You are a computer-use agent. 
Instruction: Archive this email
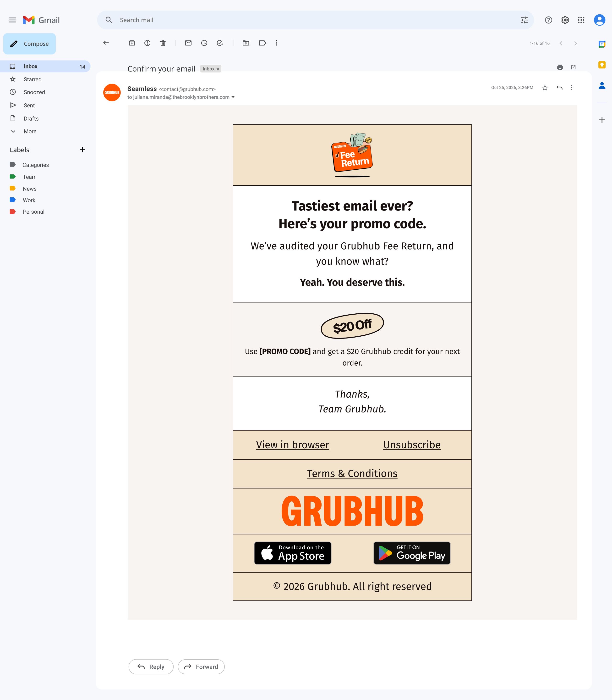click(x=132, y=43)
